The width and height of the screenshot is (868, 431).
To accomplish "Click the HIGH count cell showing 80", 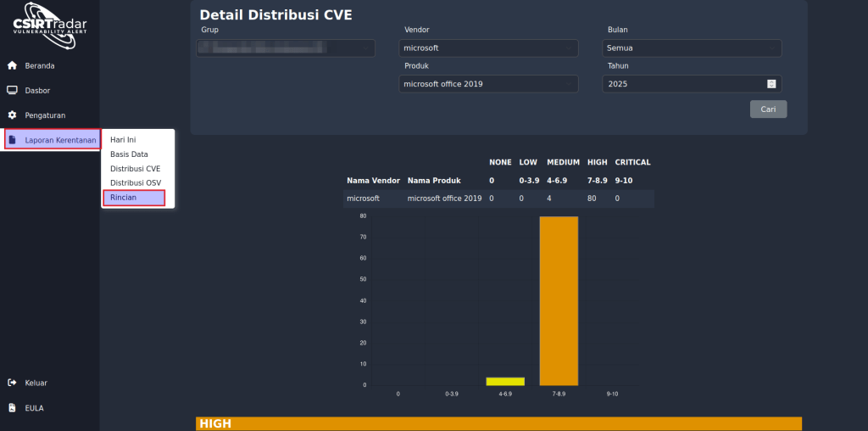I will point(592,199).
